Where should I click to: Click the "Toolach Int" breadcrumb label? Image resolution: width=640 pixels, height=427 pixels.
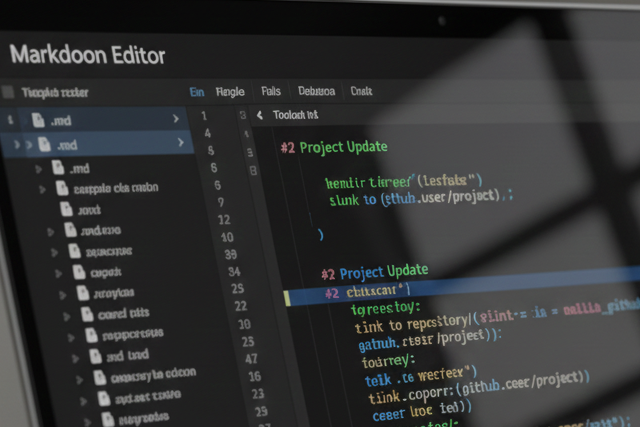(x=295, y=116)
